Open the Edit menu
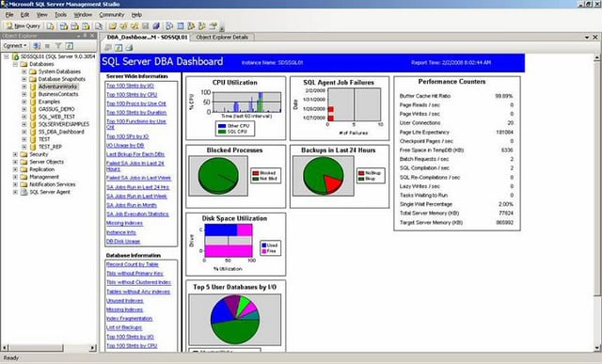The height and width of the screenshot is (364, 602). 24,15
